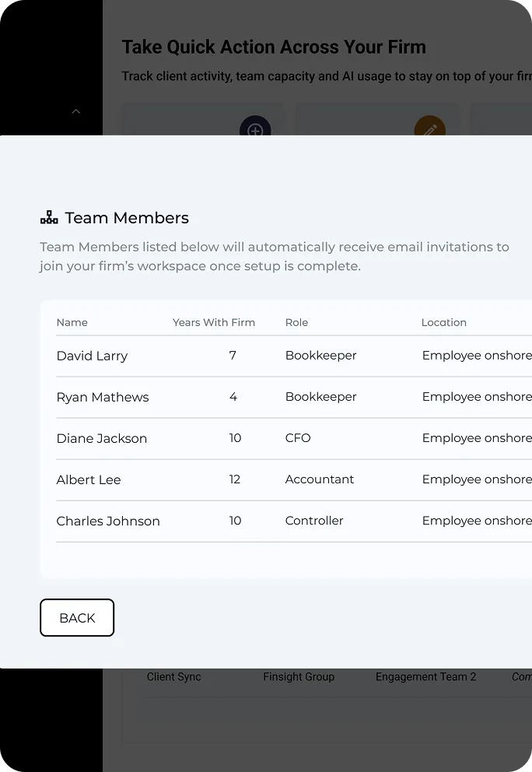
Task: Click the Team Members org-chart icon
Action: [49, 218]
